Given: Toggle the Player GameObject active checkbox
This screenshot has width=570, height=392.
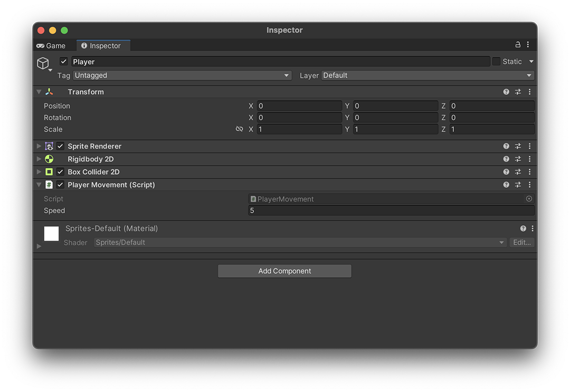Looking at the screenshot, I should [64, 61].
